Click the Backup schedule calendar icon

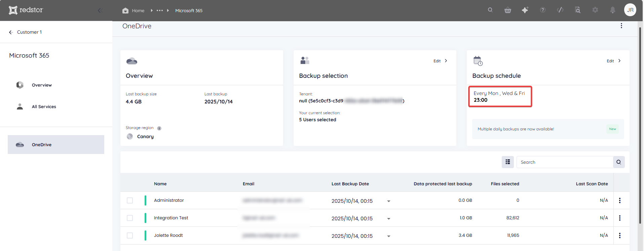point(478,61)
